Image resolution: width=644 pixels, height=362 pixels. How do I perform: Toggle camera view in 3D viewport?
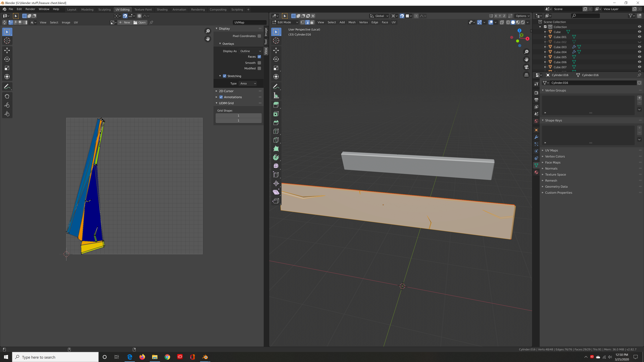pyautogui.click(x=526, y=67)
